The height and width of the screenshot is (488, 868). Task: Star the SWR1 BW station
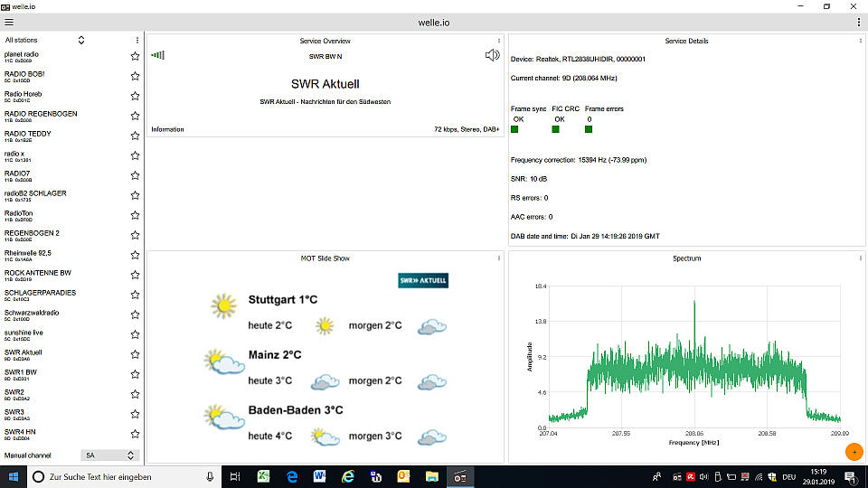[135, 374]
